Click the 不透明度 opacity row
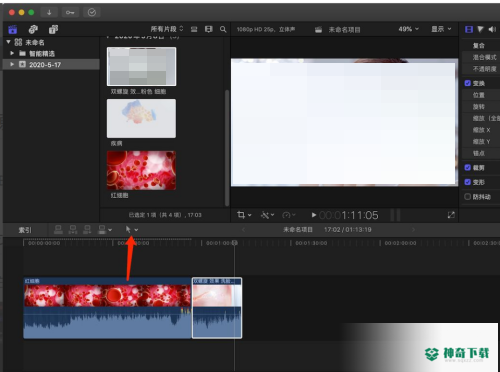This screenshot has height=372, width=500. 481,69
